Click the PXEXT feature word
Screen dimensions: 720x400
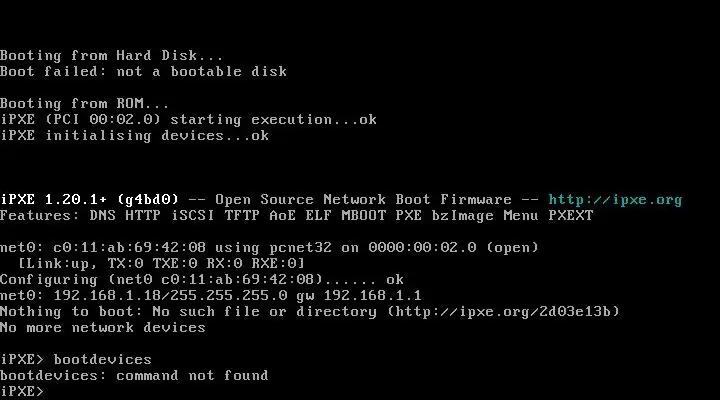click(x=571, y=215)
